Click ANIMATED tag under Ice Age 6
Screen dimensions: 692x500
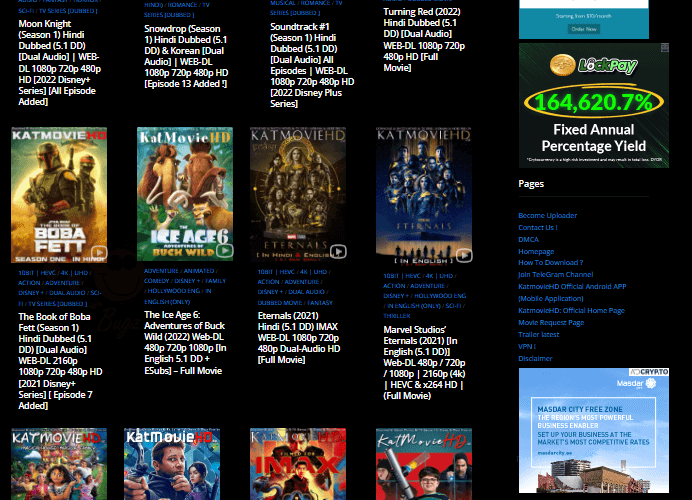pyautogui.click(x=199, y=271)
